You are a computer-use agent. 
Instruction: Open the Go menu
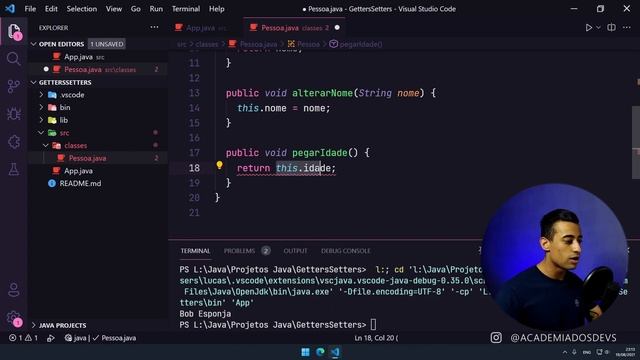point(136,9)
